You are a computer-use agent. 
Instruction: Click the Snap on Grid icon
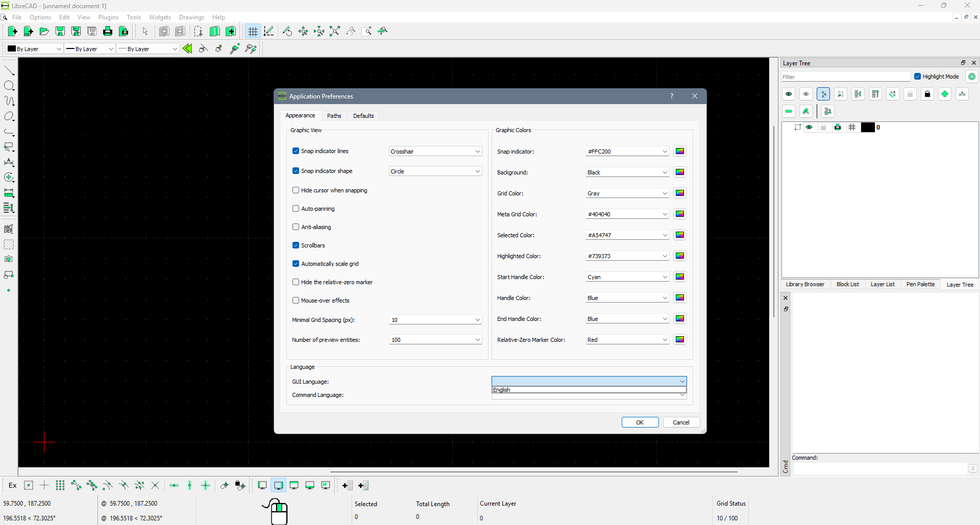point(60,485)
